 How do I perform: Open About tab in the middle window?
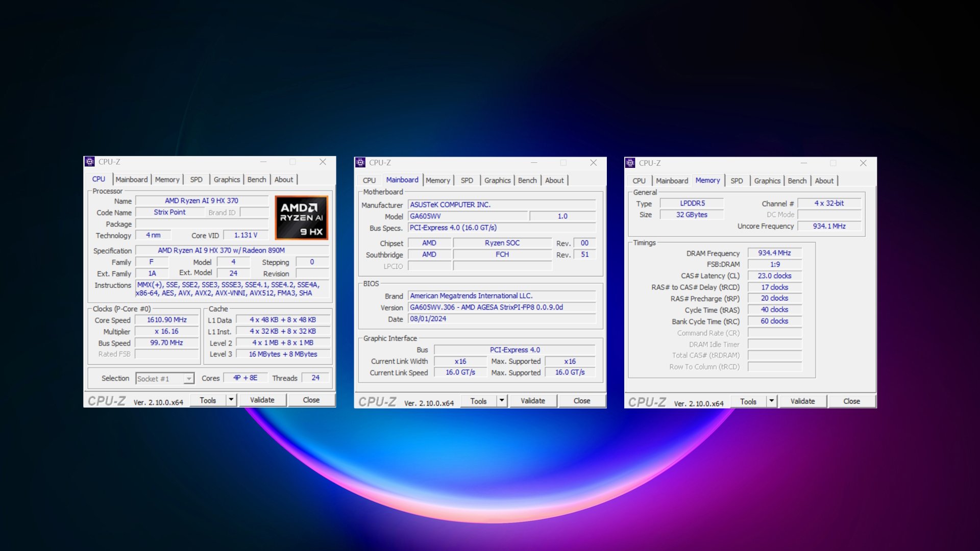[x=554, y=181]
